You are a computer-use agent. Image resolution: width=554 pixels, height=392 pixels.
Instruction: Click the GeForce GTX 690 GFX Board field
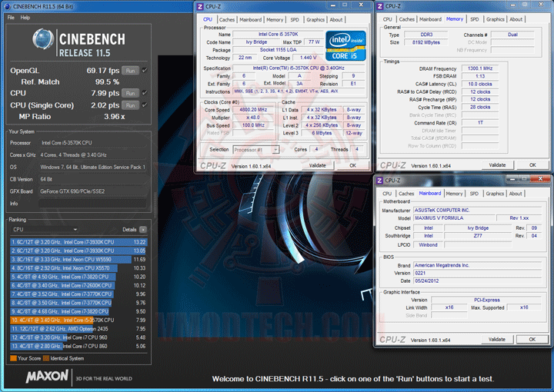[92, 191]
